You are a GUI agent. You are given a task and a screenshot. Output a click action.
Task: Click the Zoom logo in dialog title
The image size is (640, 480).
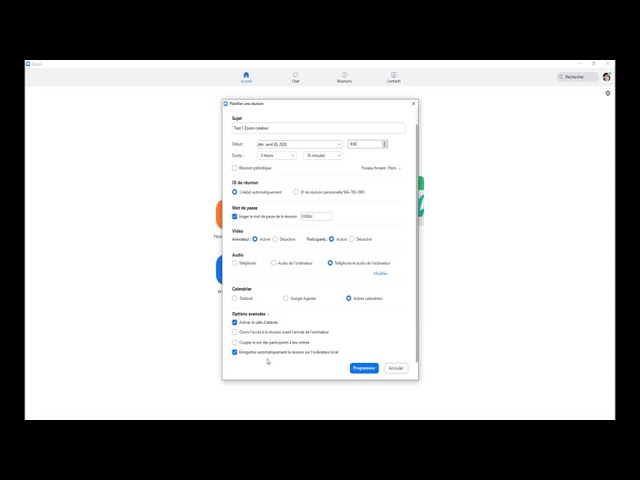pyautogui.click(x=226, y=104)
